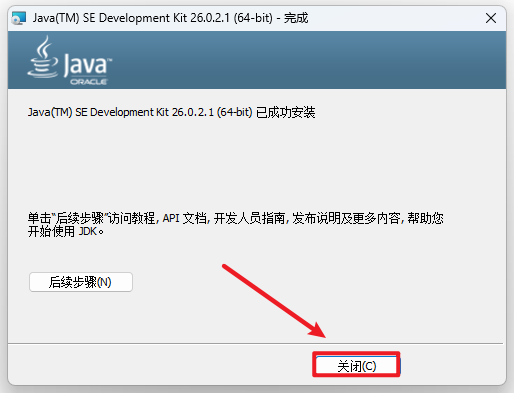Click the Java Oracle logo

click(x=70, y=61)
